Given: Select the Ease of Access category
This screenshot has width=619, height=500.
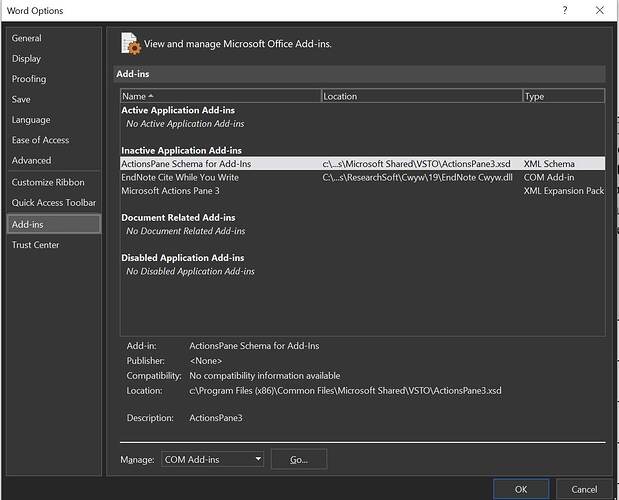Looking at the screenshot, I should click(40, 140).
